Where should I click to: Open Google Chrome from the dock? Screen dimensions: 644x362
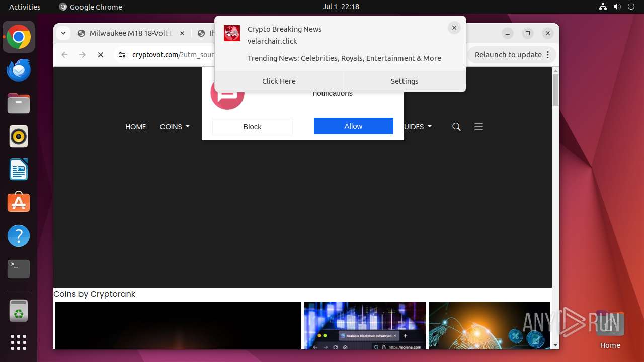(x=19, y=37)
